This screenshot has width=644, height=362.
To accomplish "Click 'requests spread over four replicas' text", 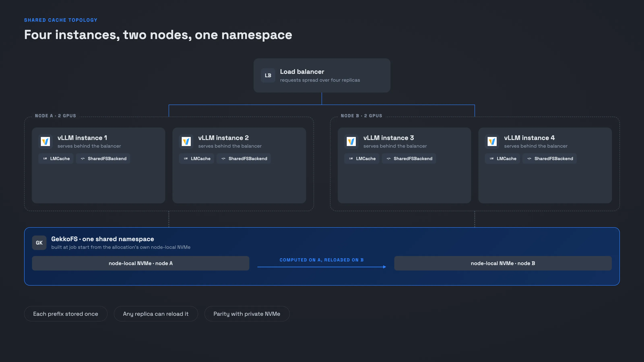I will [320, 80].
